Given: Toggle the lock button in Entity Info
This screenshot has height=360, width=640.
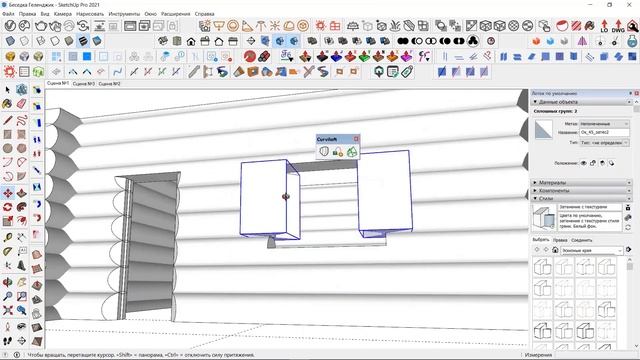Looking at the screenshot, I should (x=593, y=163).
